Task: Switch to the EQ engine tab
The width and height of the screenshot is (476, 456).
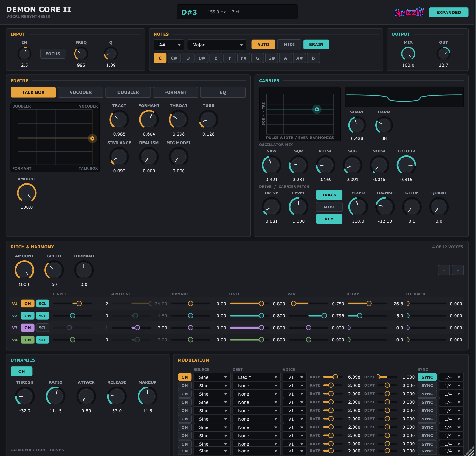Action: click(223, 92)
